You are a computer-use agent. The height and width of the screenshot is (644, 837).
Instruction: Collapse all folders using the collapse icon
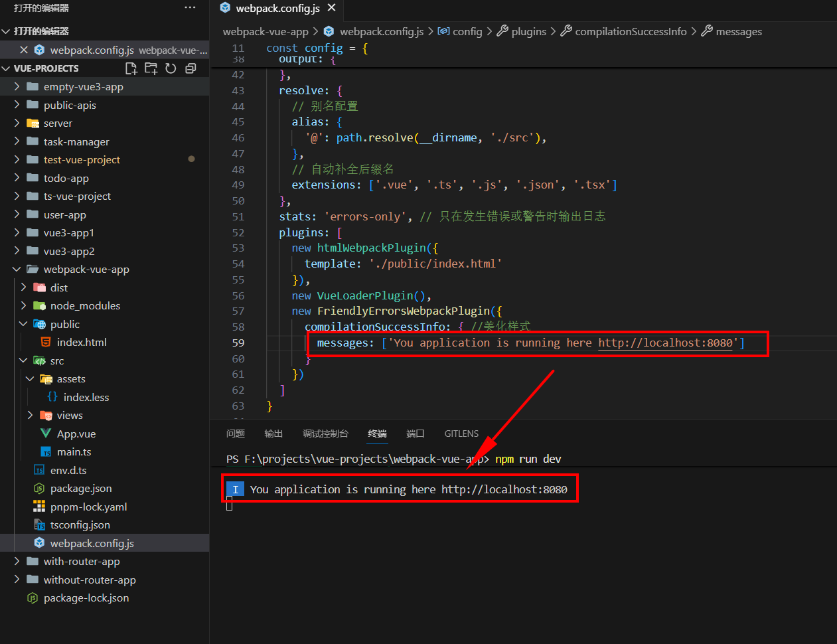pyautogui.click(x=190, y=68)
